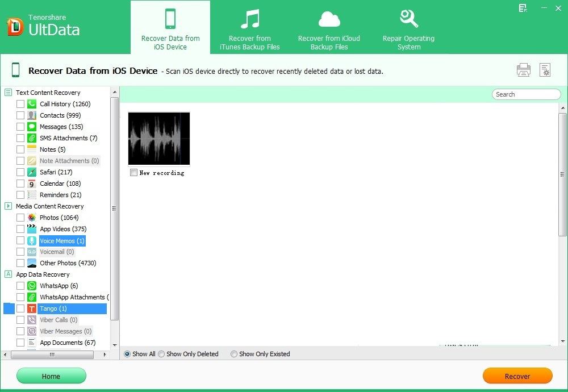Click the Photos flower icon
568x392 pixels.
(x=32, y=218)
